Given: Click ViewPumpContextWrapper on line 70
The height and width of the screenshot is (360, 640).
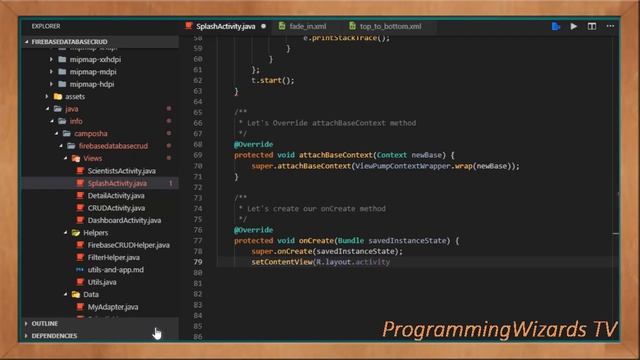Looking at the screenshot, I should click(x=403, y=166).
